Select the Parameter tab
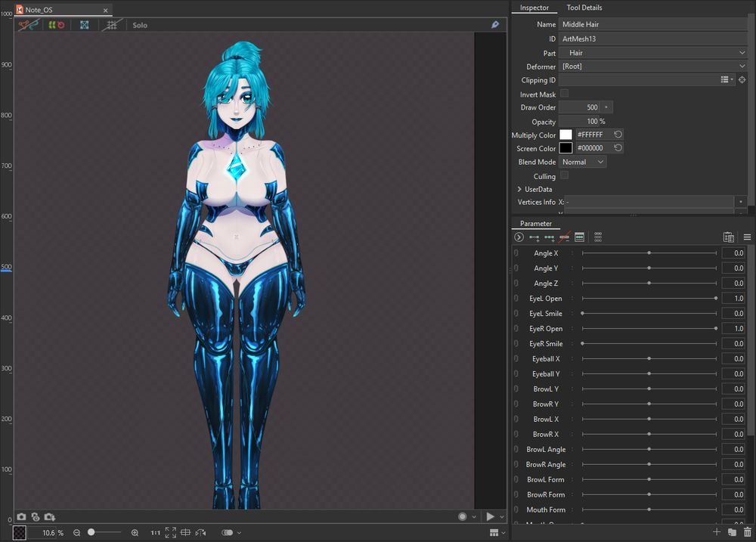Screen dimensions: 756x542 click(x=536, y=223)
